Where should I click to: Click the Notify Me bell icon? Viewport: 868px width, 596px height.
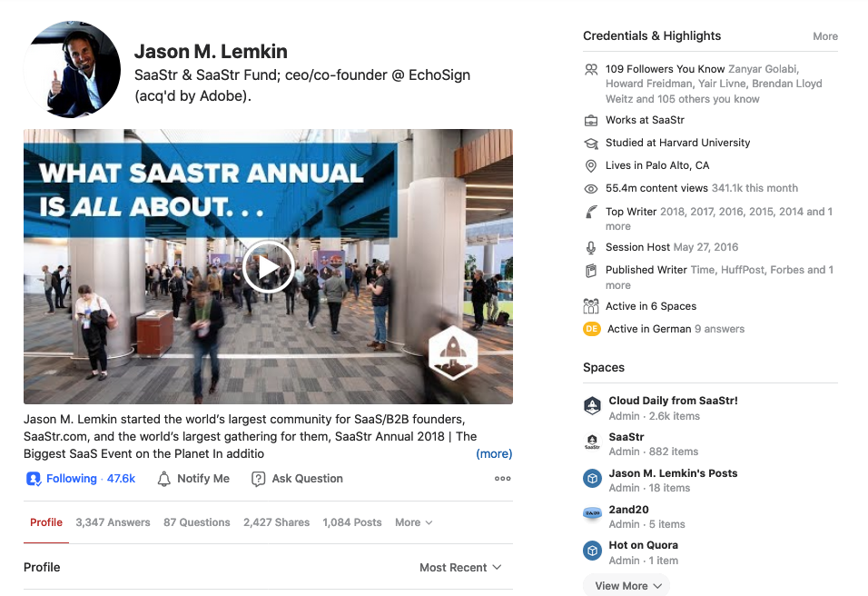point(164,479)
